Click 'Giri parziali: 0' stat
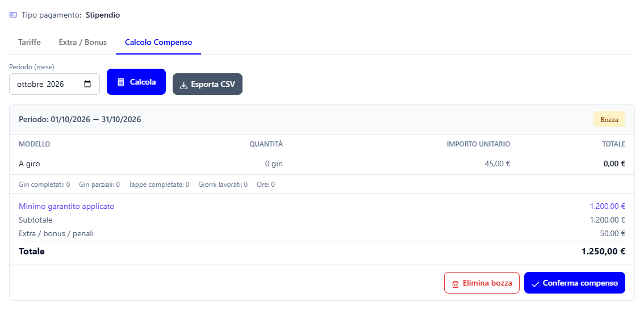The image size is (644, 310). point(99,185)
